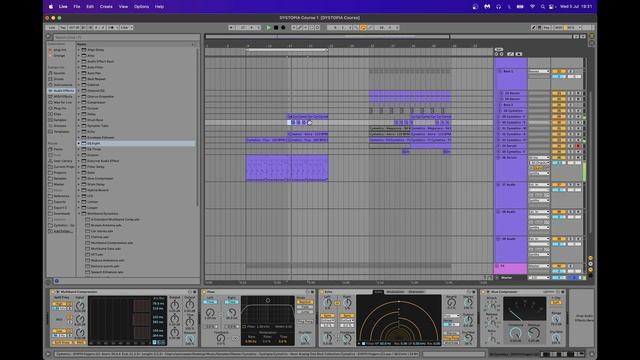Expand the Limiter device folder

(79, 202)
